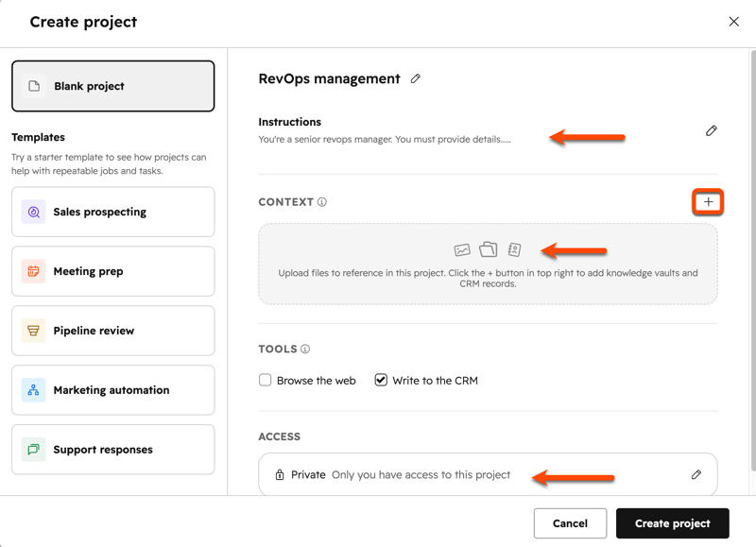Click the Instructions heading
Screen dimensions: 756x547
290,122
